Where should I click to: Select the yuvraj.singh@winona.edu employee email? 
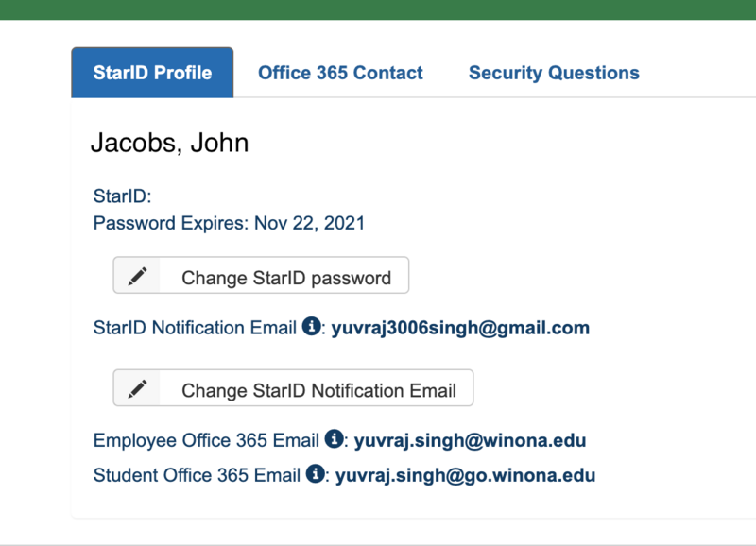pos(470,440)
